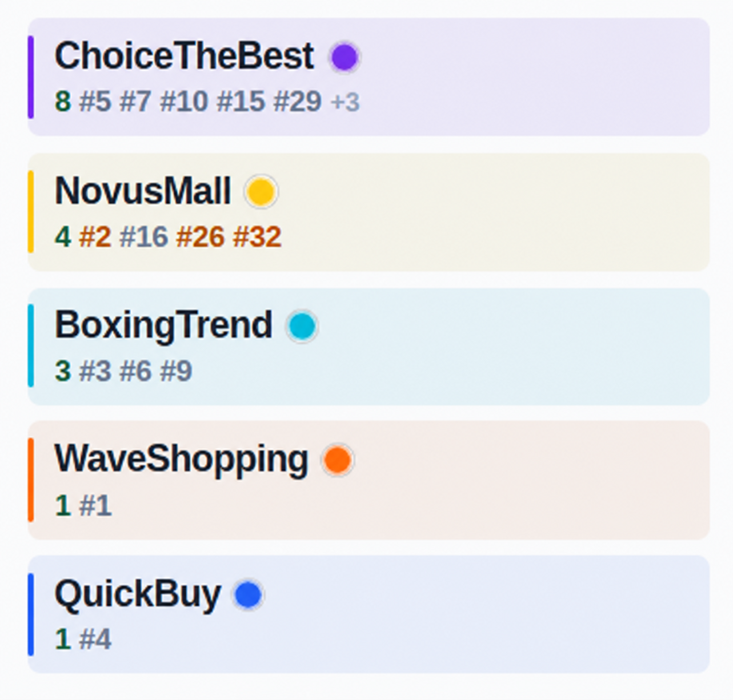
Task: Click the cyan dot beside BoxingTrend
Action: pyautogui.click(x=302, y=326)
